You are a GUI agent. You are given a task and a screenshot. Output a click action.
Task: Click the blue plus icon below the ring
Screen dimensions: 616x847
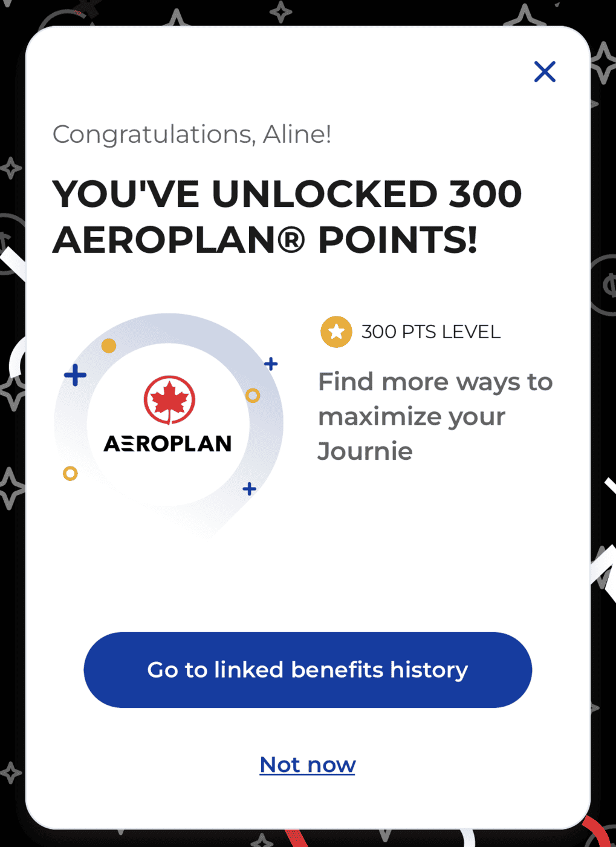[249, 488]
